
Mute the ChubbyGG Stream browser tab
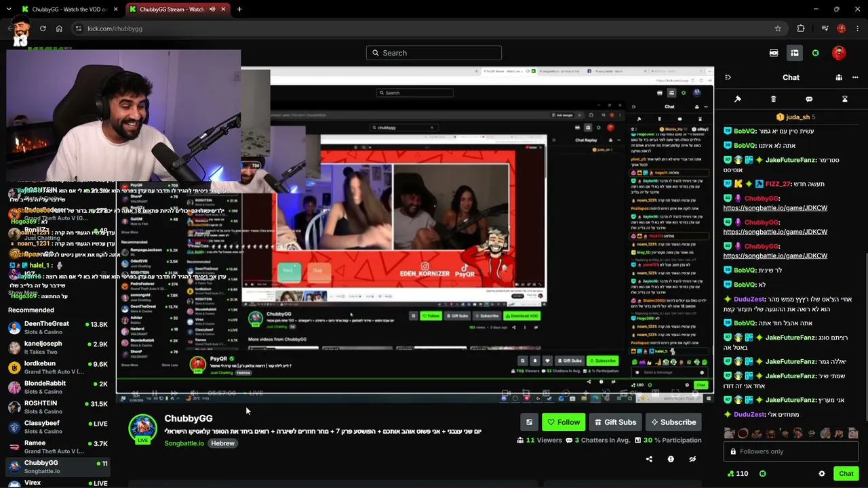pos(212,9)
